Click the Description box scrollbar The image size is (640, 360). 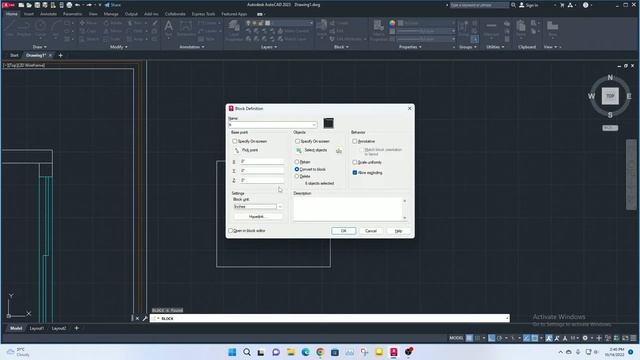[x=404, y=209]
